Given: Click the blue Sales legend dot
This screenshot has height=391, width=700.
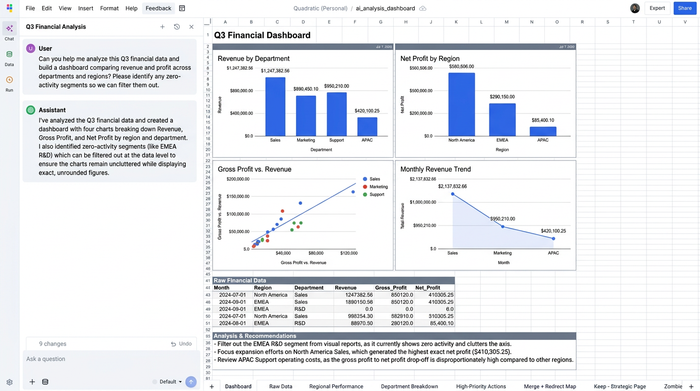Looking at the screenshot, I should click(365, 179).
